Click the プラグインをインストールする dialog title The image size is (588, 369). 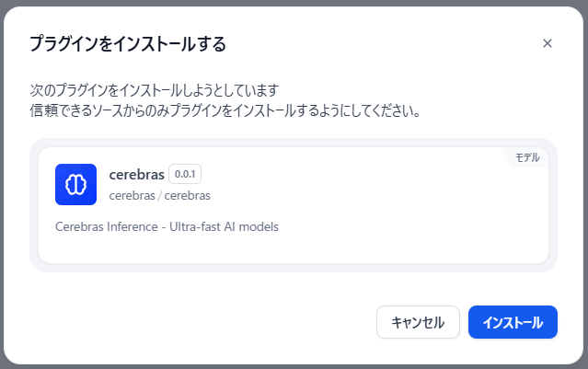coord(128,43)
